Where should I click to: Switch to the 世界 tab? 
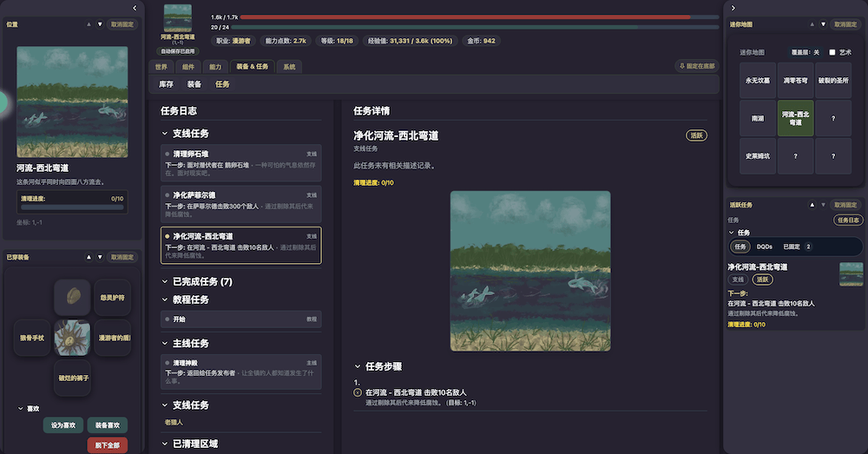coord(161,66)
